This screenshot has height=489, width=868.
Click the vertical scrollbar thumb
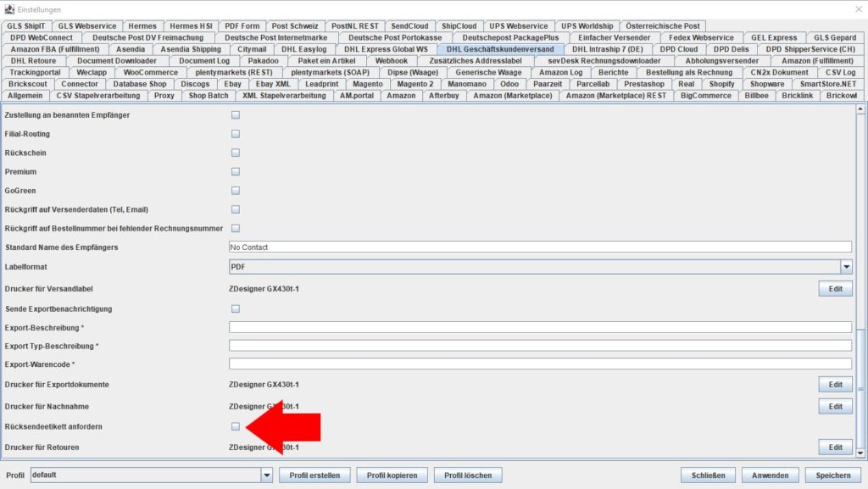(860, 388)
